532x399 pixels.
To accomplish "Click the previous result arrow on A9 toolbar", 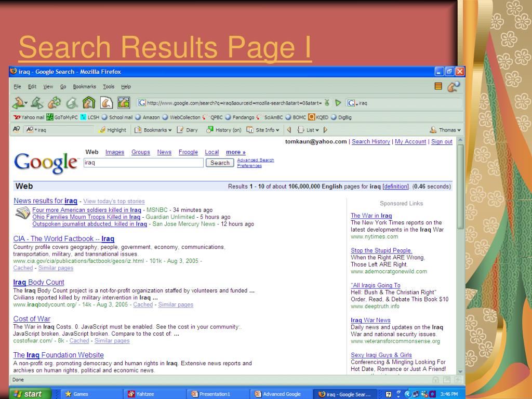I will (289, 129).
